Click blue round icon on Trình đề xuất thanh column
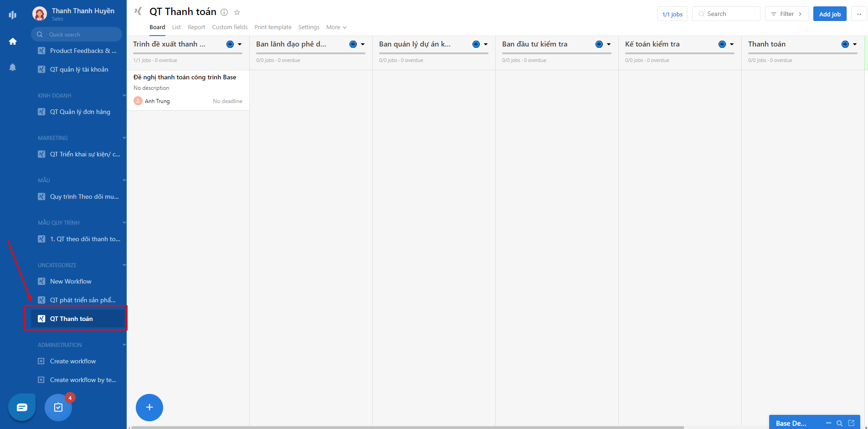The image size is (868, 429). [230, 44]
